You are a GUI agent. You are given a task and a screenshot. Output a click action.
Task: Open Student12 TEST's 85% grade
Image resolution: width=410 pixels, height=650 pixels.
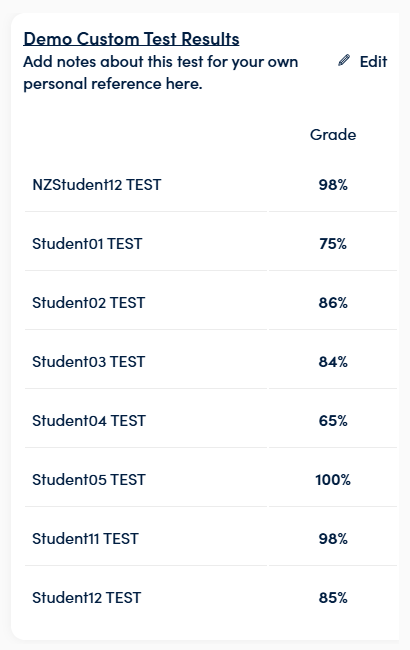(x=333, y=597)
